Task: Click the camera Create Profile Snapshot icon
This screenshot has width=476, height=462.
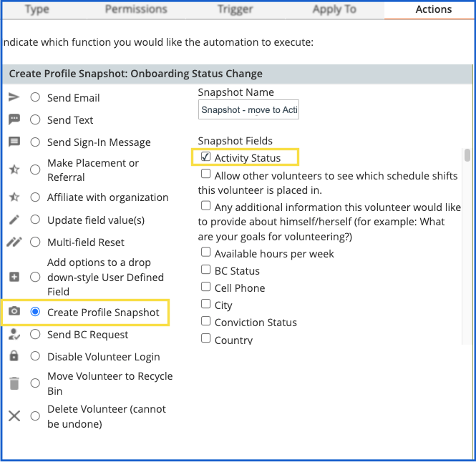Action: point(14,312)
